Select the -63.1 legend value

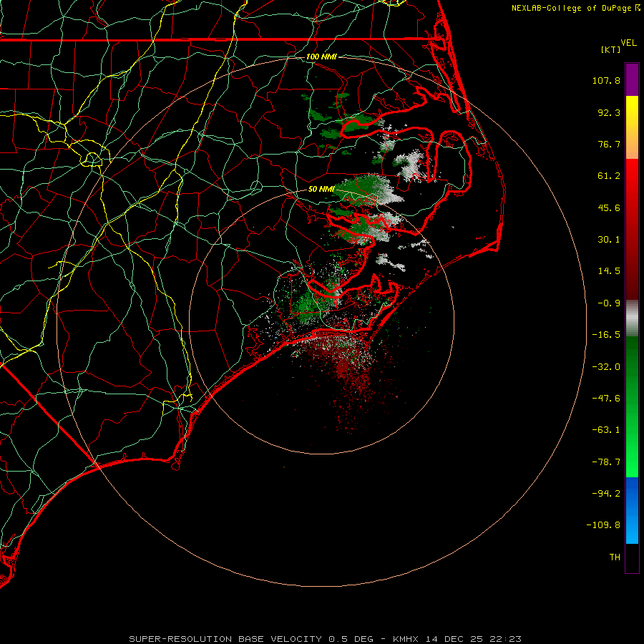click(606, 430)
